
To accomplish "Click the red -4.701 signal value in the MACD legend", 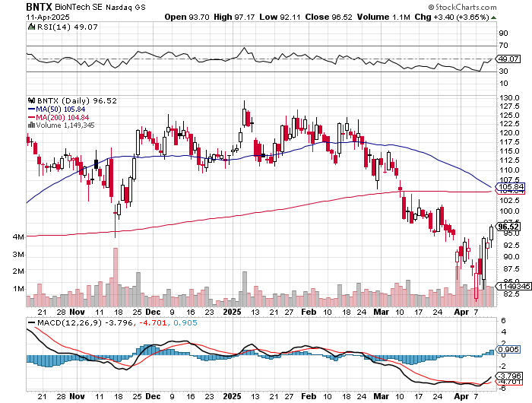I will click(152, 323).
